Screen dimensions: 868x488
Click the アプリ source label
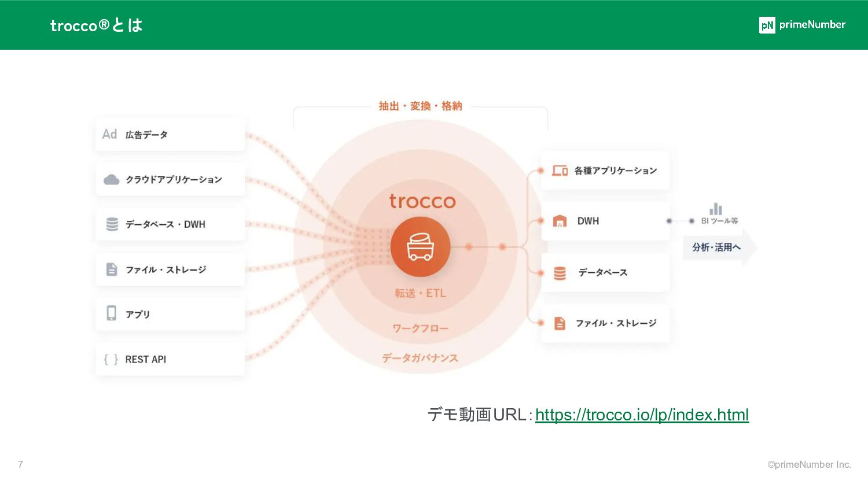point(138,314)
